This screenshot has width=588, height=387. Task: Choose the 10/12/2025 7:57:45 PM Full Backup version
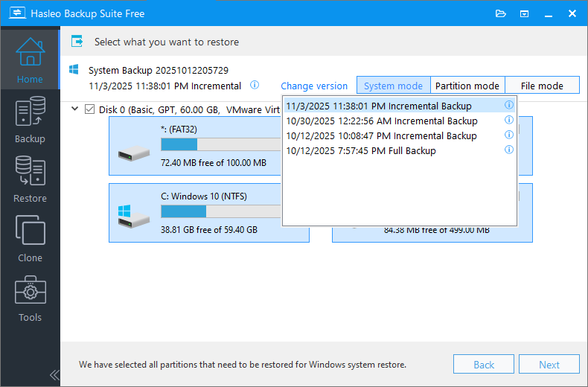[361, 150]
